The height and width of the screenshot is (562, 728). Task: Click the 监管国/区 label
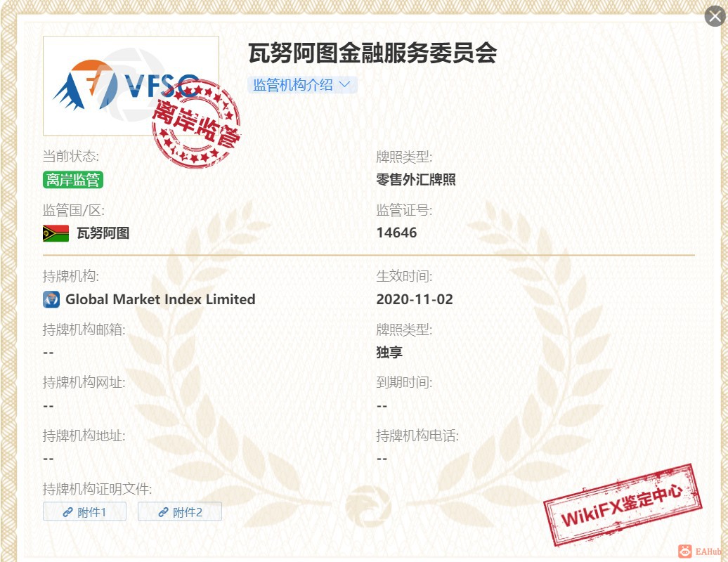click(73, 210)
